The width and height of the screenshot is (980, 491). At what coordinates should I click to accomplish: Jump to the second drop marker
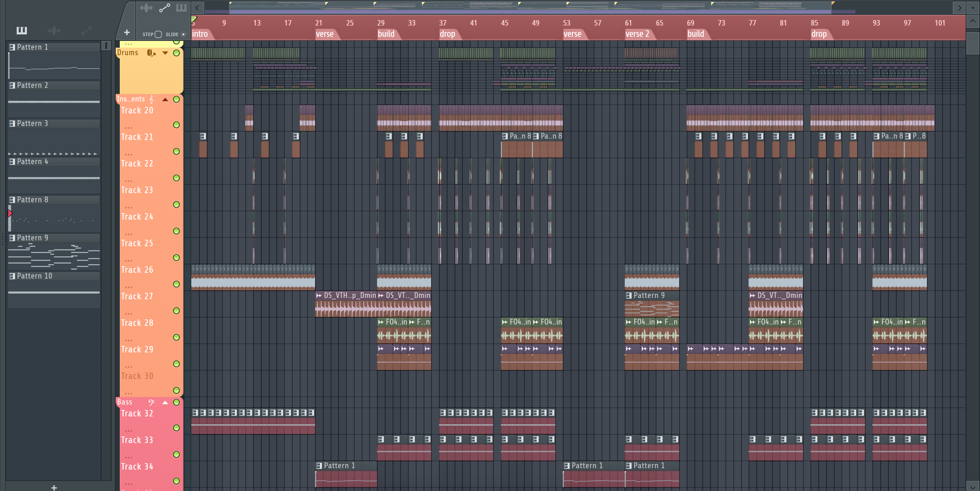pyautogui.click(x=821, y=34)
